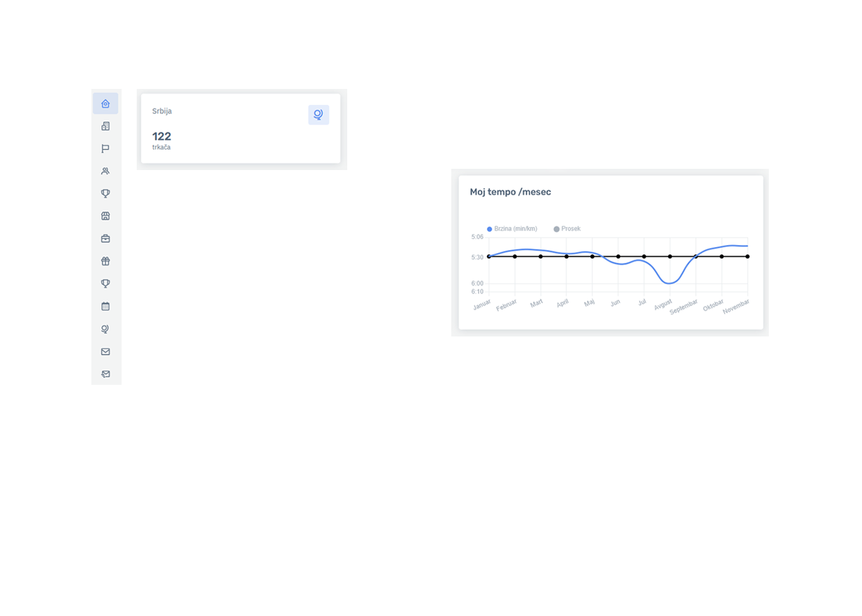Screen dimensions: 862x616
Task: Click the Moj tempo /mesec chart title
Action: pyautogui.click(x=510, y=192)
